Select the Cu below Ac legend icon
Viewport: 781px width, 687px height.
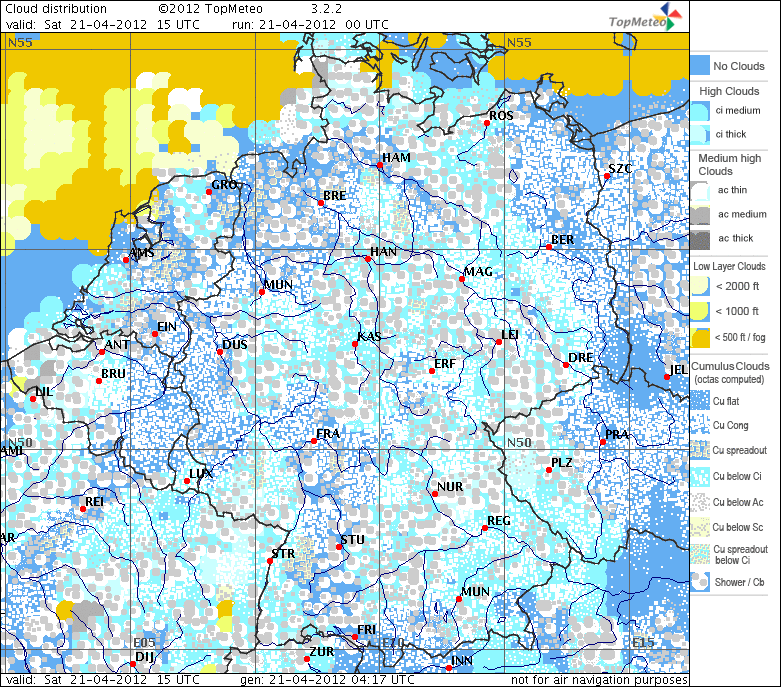point(700,501)
